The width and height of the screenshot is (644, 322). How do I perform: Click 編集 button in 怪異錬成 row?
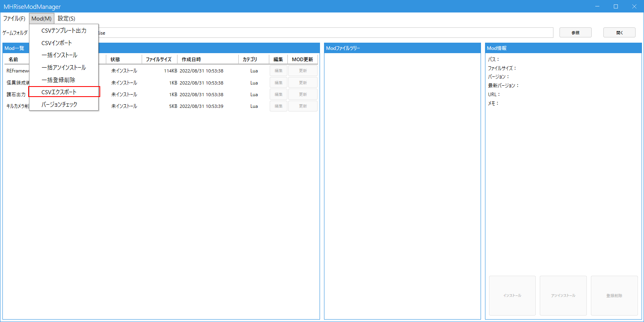(x=279, y=83)
